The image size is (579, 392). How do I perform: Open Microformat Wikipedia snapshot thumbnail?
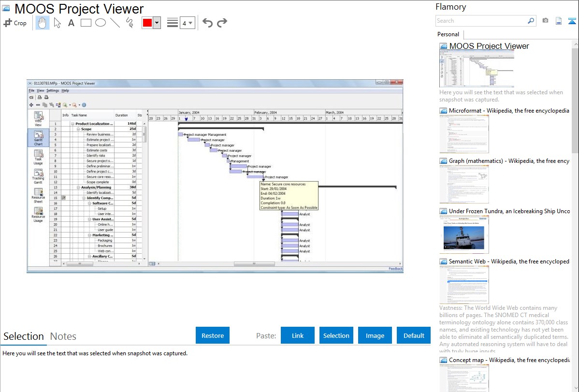(x=464, y=134)
